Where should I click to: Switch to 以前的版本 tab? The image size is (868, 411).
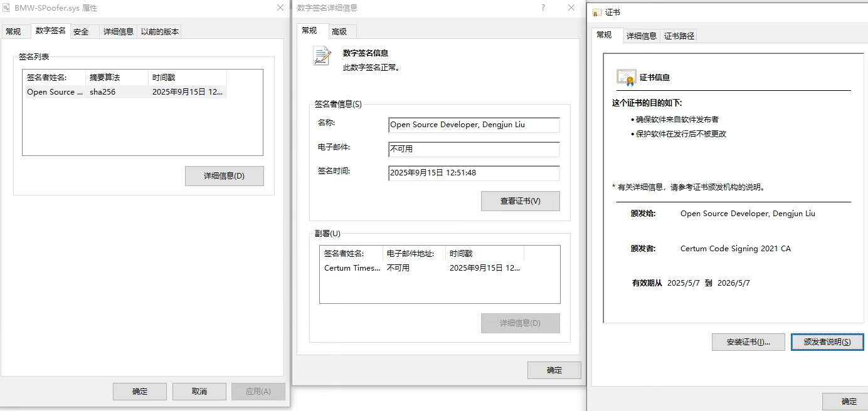click(159, 31)
